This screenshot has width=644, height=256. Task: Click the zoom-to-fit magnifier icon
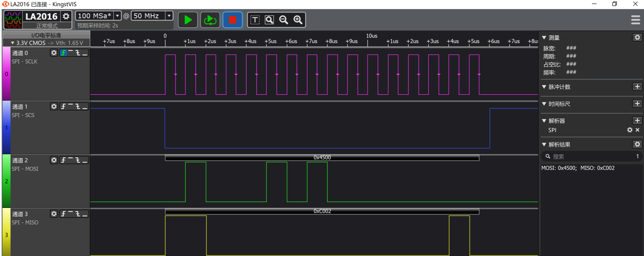click(269, 20)
